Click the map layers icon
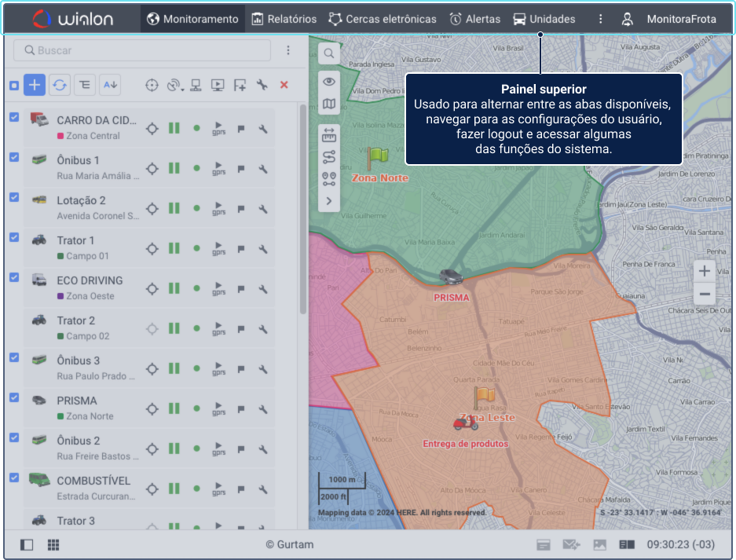Screen dimensions: 736x560 (329, 104)
